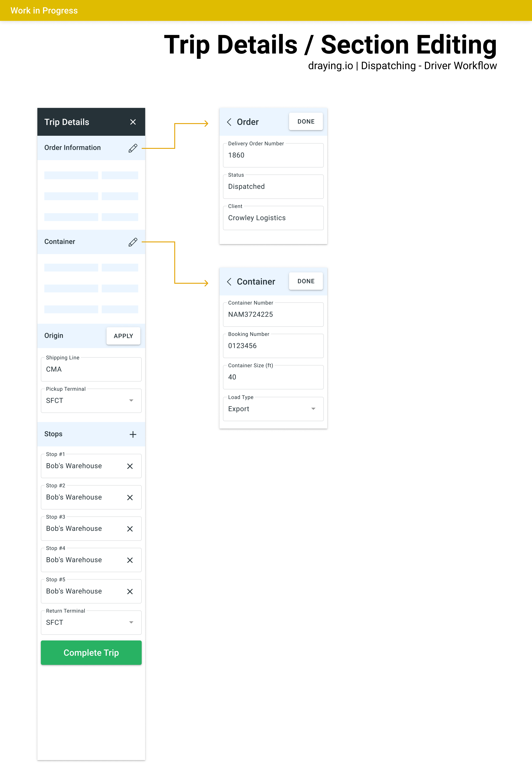This screenshot has width=532, height=771.
Task: Click the Booking Number field
Action: [x=273, y=346]
